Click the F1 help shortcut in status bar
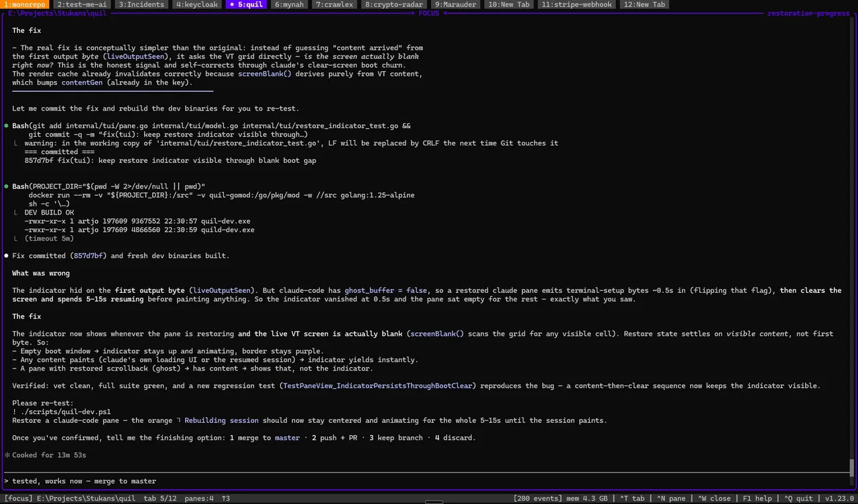The width and height of the screenshot is (858, 504). 757,499
